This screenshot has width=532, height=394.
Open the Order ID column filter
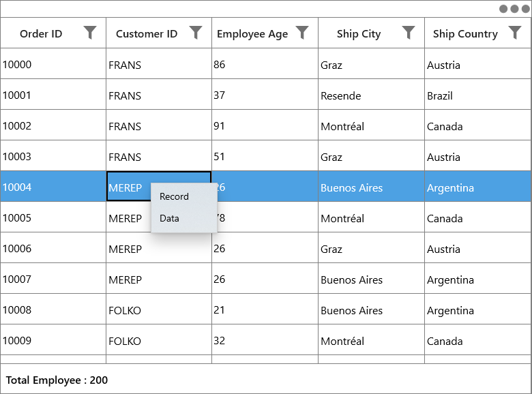90,33
